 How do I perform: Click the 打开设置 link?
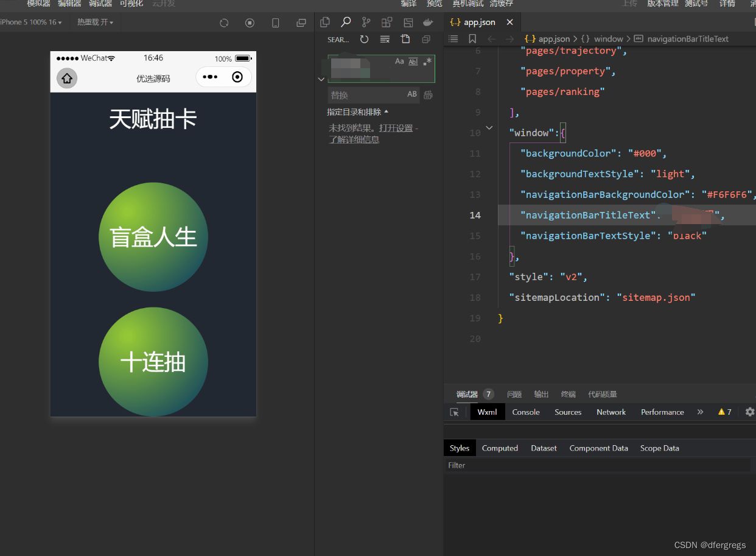(396, 128)
